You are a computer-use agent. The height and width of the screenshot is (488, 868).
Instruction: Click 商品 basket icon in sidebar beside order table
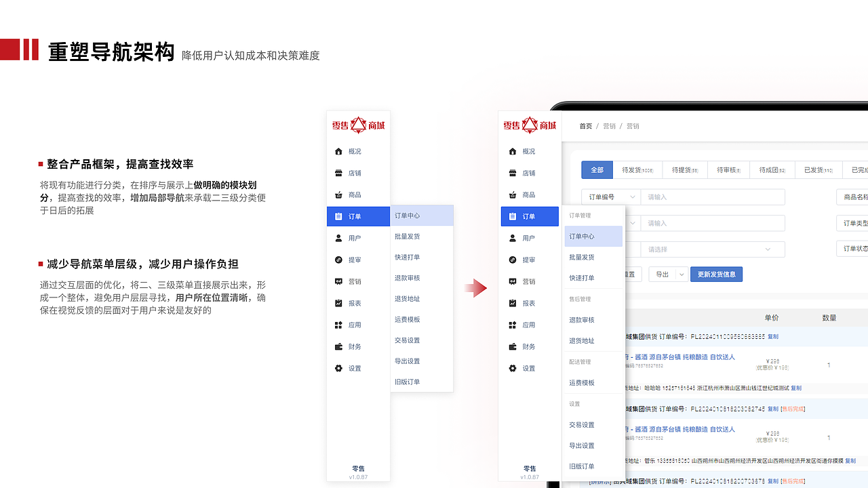(513, 195)
